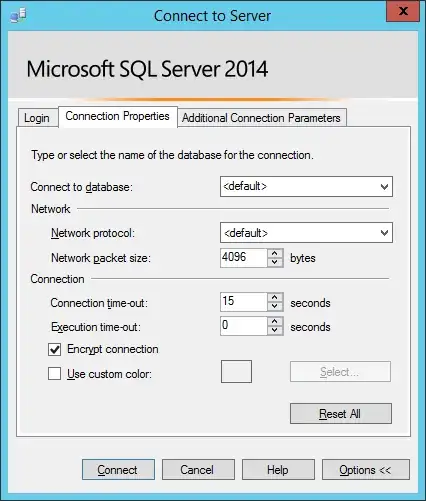
Task: Expand the Connect to database dropdown arrow
Action: [x=384, y=187]
